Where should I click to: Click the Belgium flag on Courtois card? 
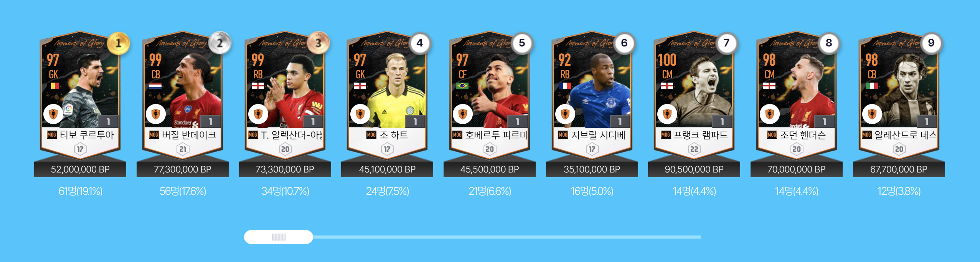(53, 86)
